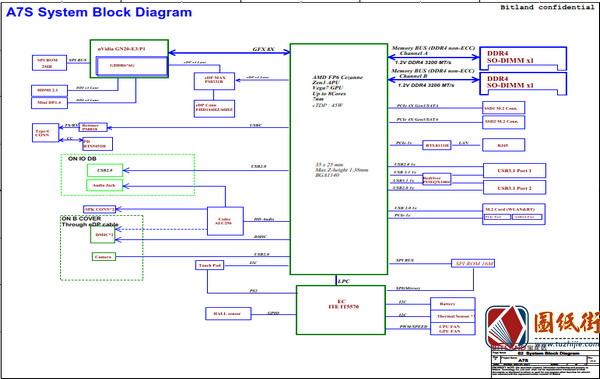Viewport: 600px width, 379px height.
Task: Select the SPI ROM 16M block
Action: (x=473, y=263)
